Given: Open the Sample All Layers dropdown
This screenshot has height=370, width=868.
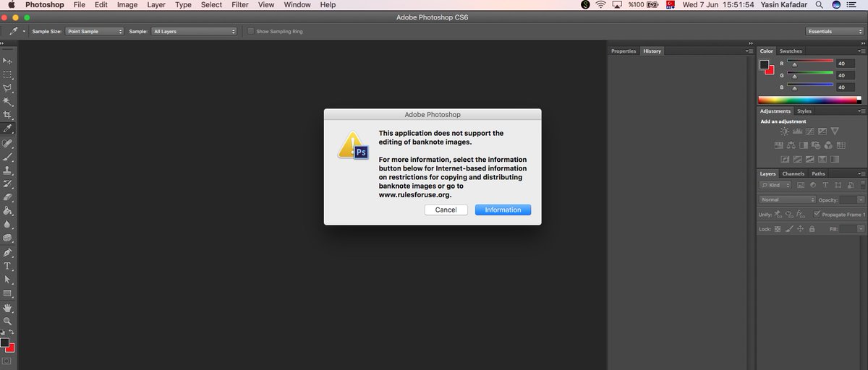Looking at the screenshot, I should pos(194,32).
